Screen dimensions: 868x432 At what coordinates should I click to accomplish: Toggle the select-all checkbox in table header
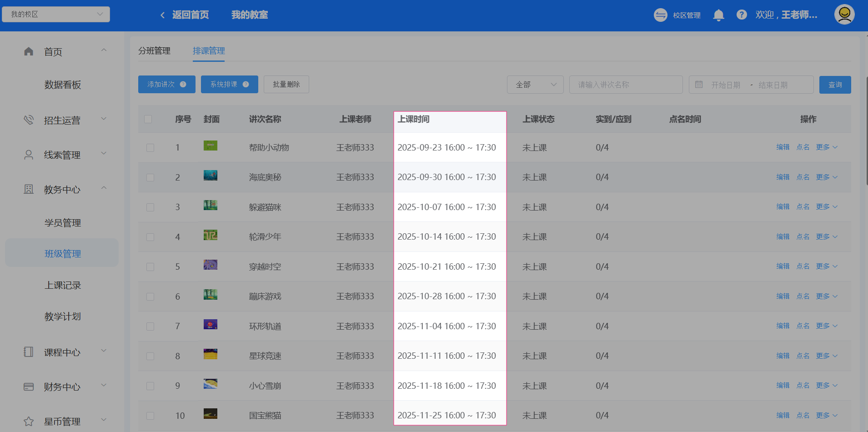pyautogui.click(x=148, y=119)
